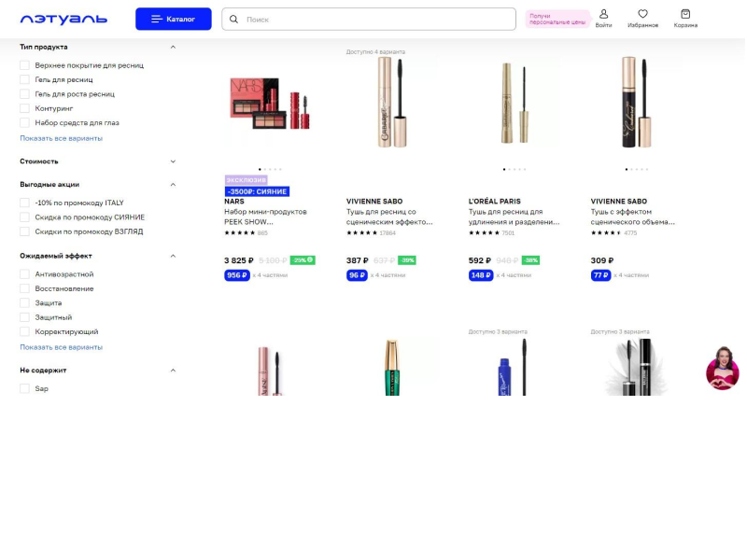Image resolution: width=747 pixels, height=560 pixels.
Task: Enable Скидка по промокоду СИЯНИЕ filter
Action: 25,217
